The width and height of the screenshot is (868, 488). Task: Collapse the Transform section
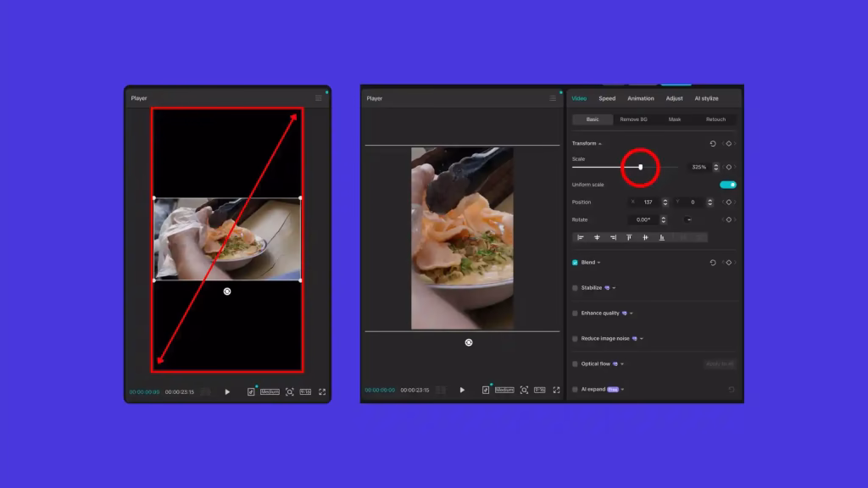(600, 144)
